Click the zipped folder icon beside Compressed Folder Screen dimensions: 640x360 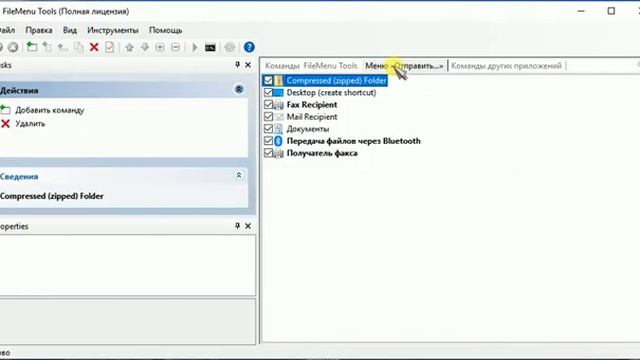[278, 80]
